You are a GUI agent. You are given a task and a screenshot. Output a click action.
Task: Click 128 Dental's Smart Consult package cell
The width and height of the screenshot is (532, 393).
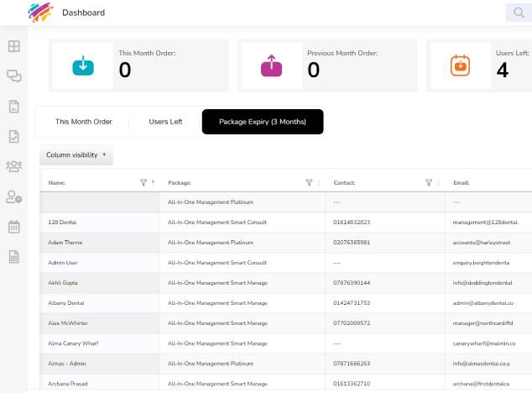(x=217, y=223)
